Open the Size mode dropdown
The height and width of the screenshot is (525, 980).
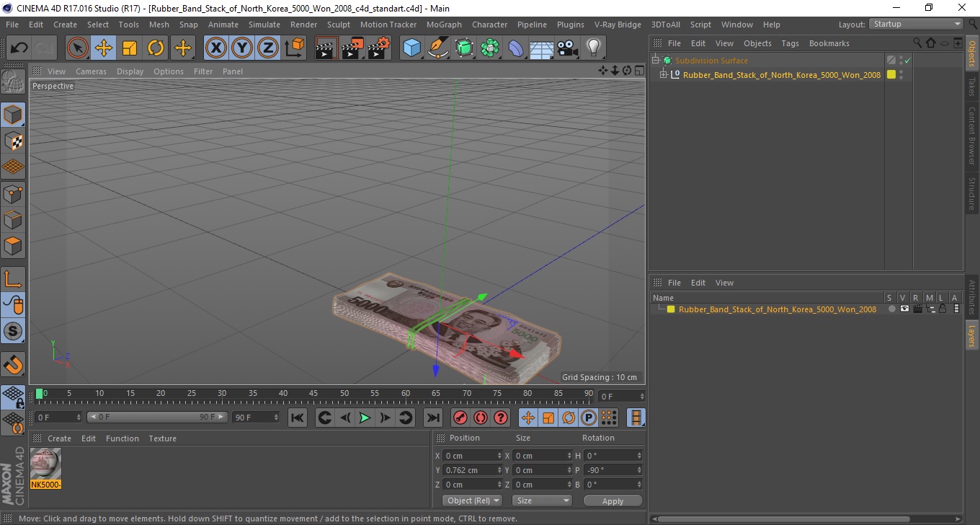point(542,500)
